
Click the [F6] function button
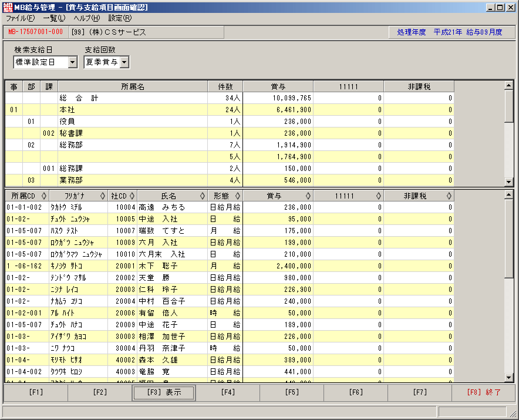[356, 392]
